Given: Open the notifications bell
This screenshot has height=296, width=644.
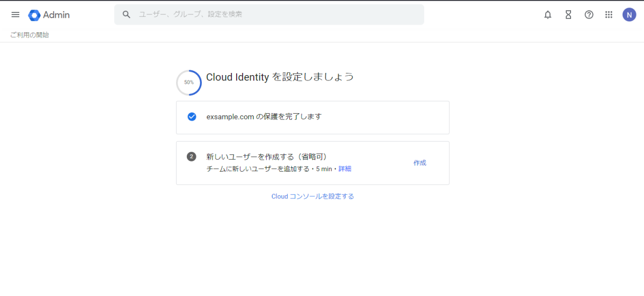Looking at the screenshot, I should click(548, 15).
